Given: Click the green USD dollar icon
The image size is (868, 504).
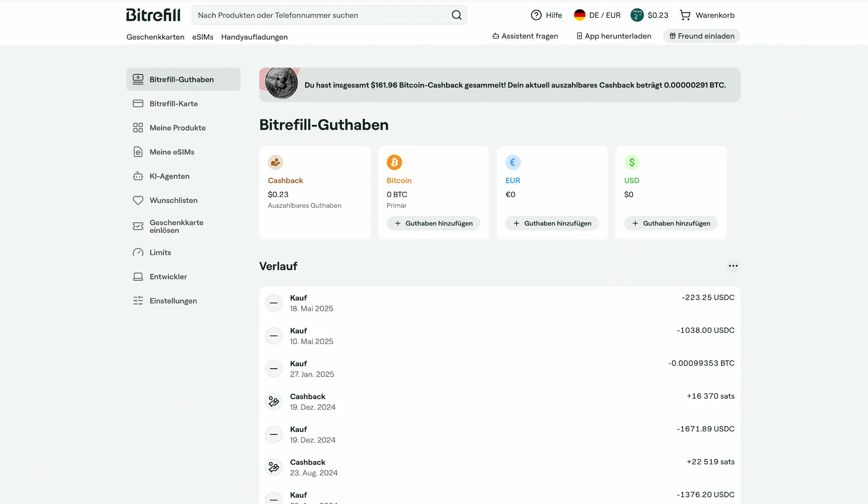Looking at the screenshot, I should [x=632, y=162].
